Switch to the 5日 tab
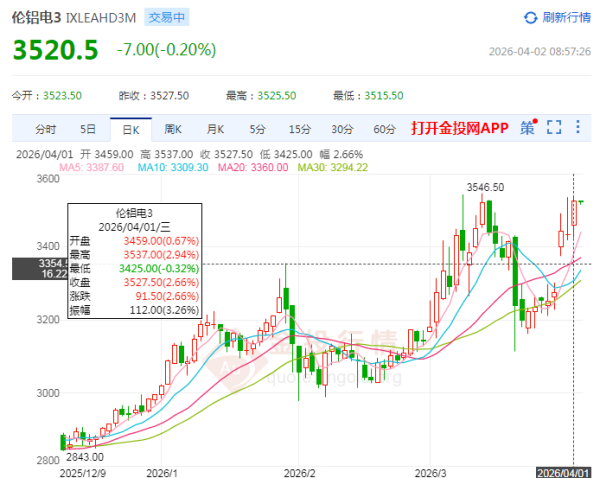The width and height of the screenshot is (600, 478). (x=88, y=129)
